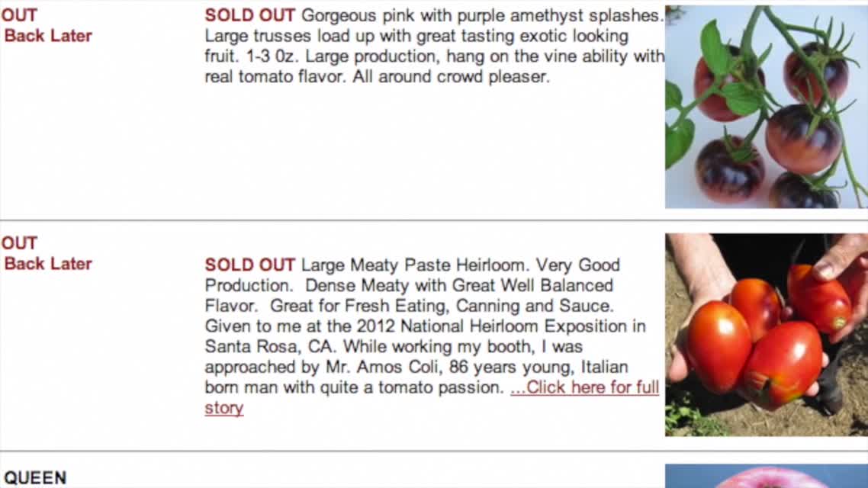Click the pink tomato image below the paste tomatoes
Screen dimensions: 868x488
(766, 477)
